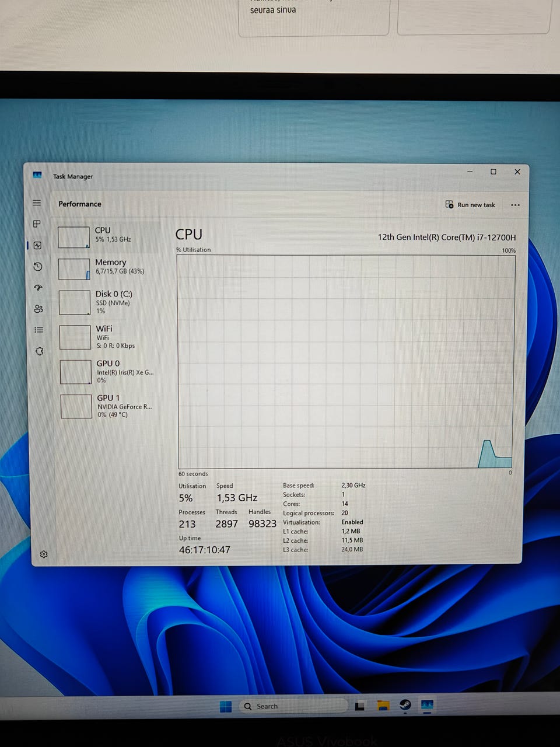The height and width of the screenshot is (747, 560).
Task: Select the WiFi resource entry
Action: pos(110,337)
